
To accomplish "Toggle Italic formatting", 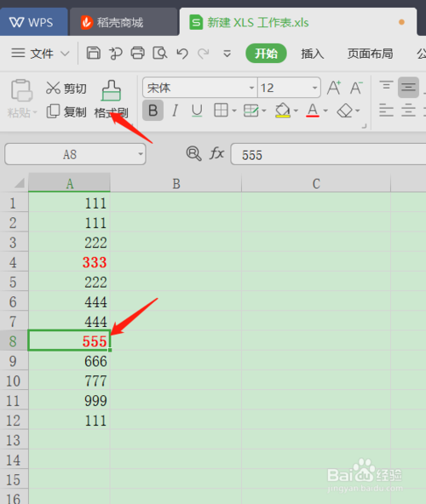I will (175, 111).
